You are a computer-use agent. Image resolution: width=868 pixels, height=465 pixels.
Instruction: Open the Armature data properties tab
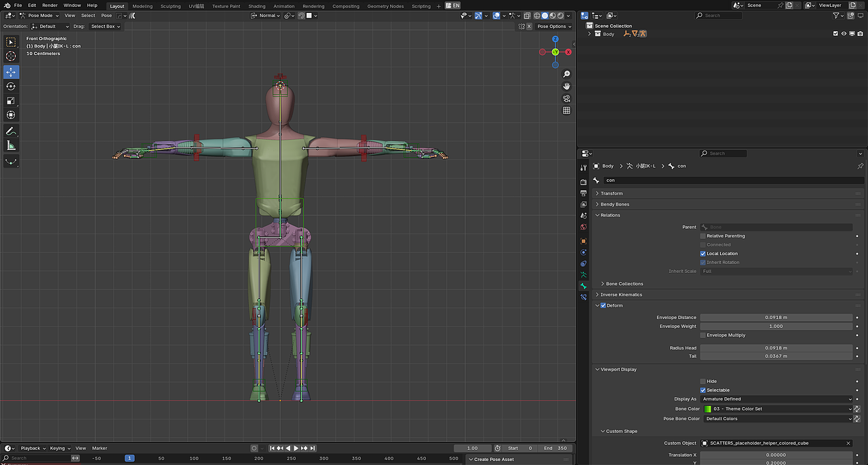583,275
